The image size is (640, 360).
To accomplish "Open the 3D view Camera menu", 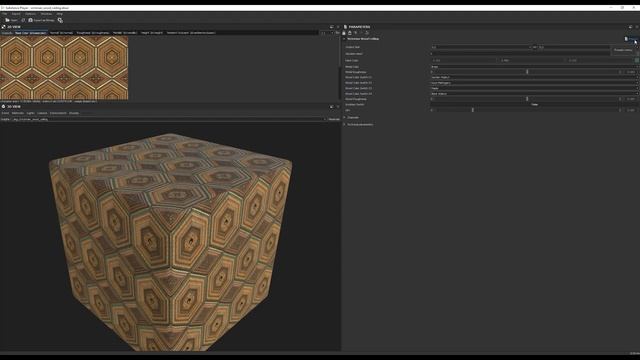I will 42,113.
